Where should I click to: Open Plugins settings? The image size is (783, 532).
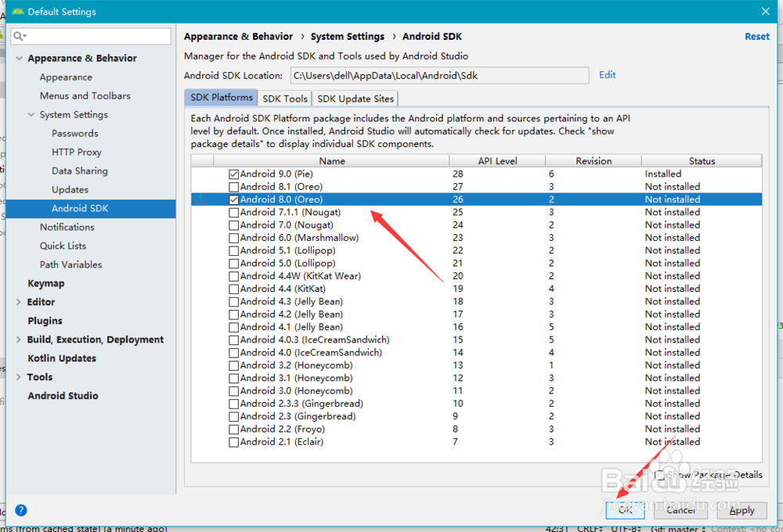pos(45,321)
